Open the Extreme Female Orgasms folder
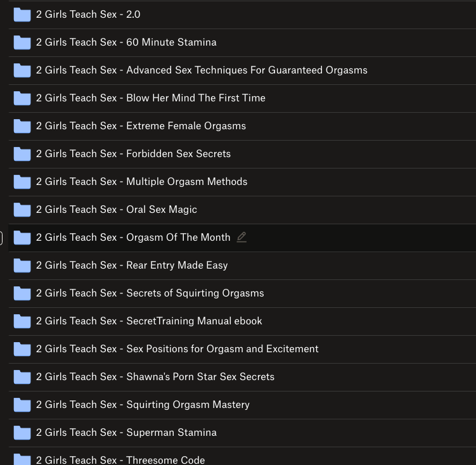The image size is (476, 465). click(x=141, y=126)
